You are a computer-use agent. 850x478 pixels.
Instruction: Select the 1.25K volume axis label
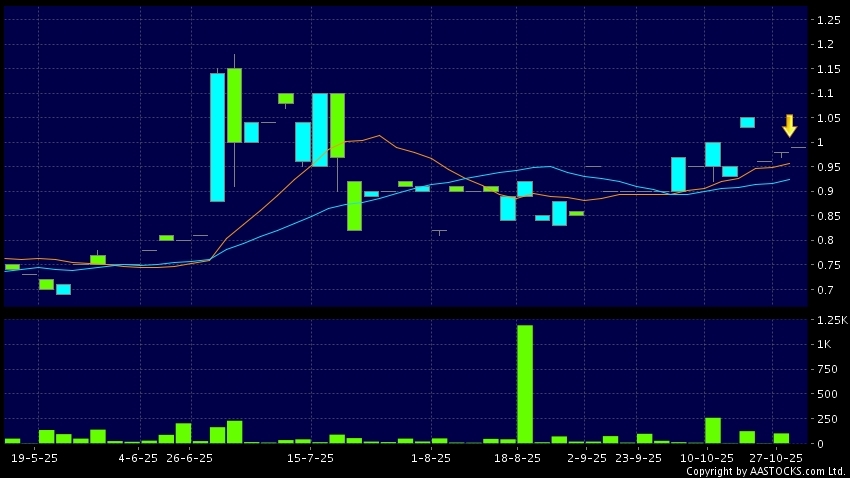(829, 319)
